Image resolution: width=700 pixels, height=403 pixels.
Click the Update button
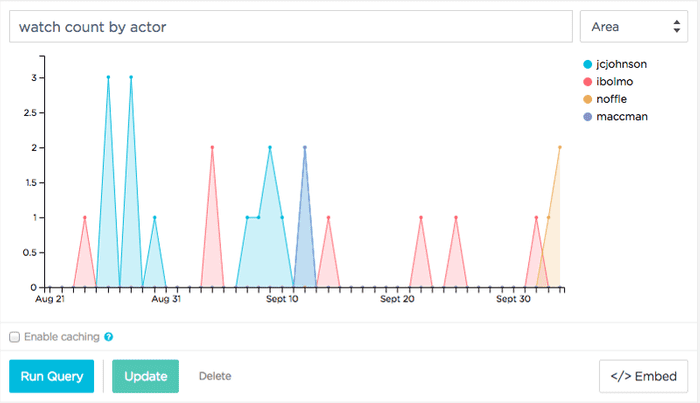point(146,376)
